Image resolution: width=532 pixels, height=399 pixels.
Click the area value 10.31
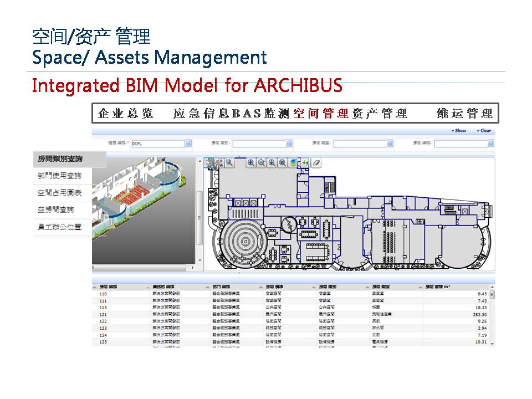(x=481, y=342)
